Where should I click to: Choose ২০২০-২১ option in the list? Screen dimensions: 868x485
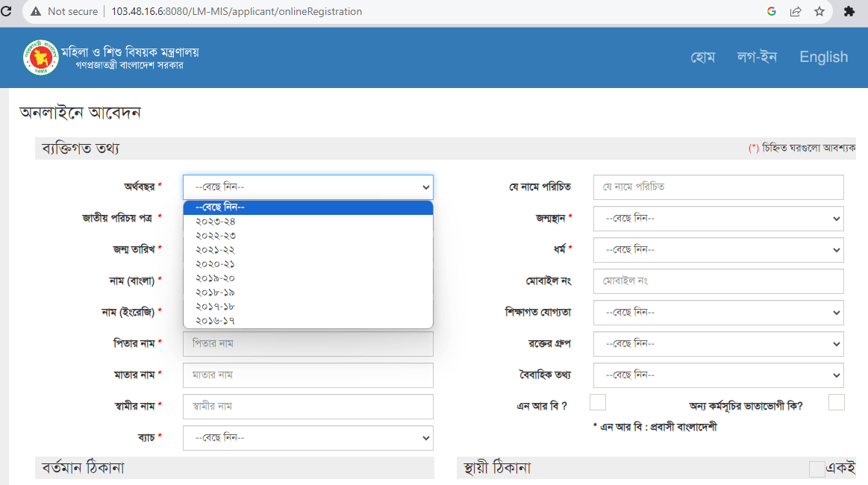(216, 264)
